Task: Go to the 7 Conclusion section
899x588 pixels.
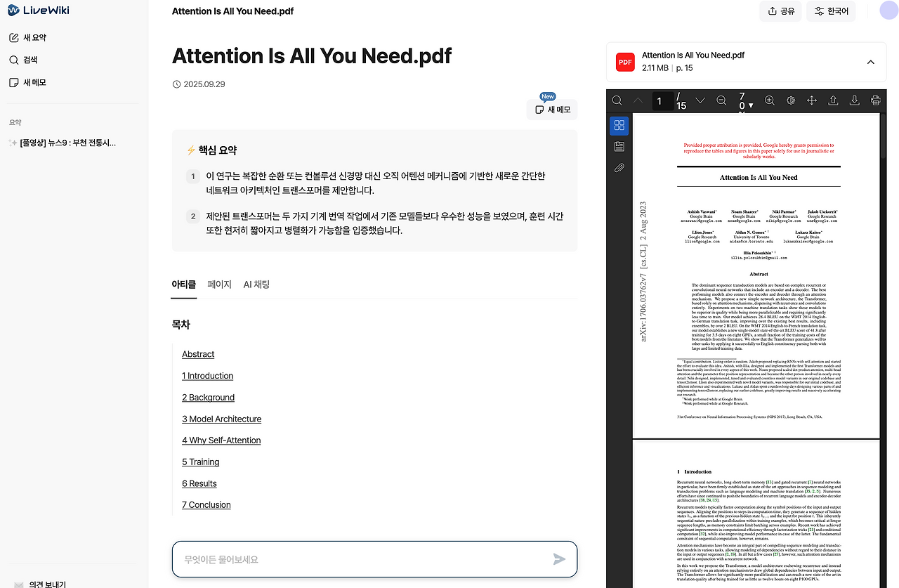Action: (206, 505)
